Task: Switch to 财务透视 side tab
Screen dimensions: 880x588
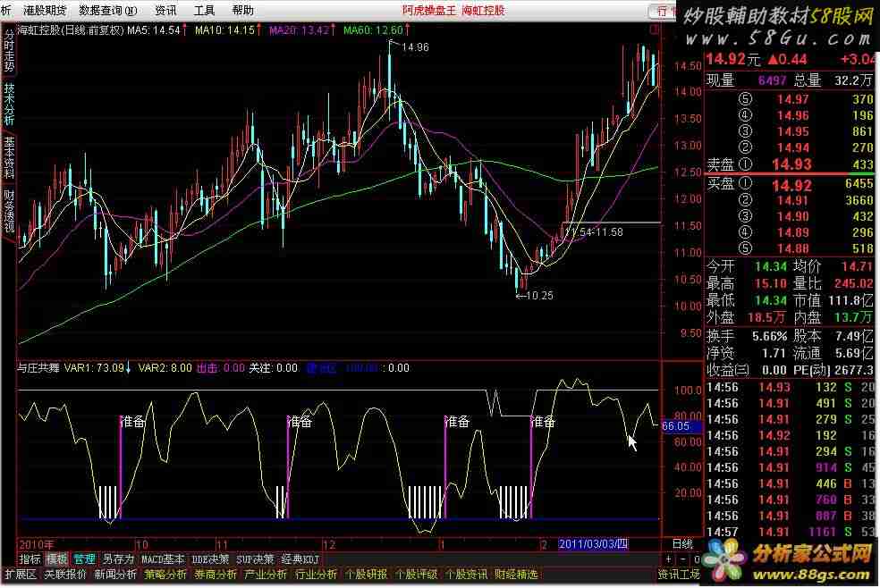Action: click(x=9, y=211)
